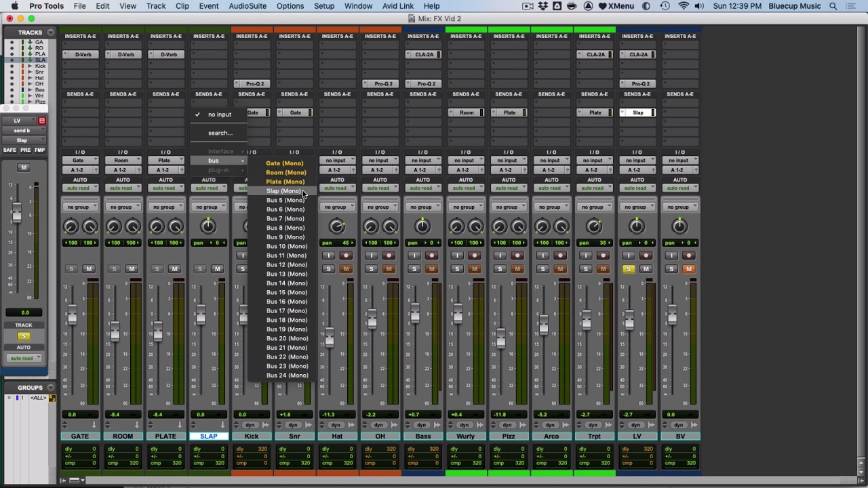Open Pro-Q 2 insert on OH track
Image resolution: width=868 pixels, height=488 pixels.
pyautogui.click(x=380, y=84)
